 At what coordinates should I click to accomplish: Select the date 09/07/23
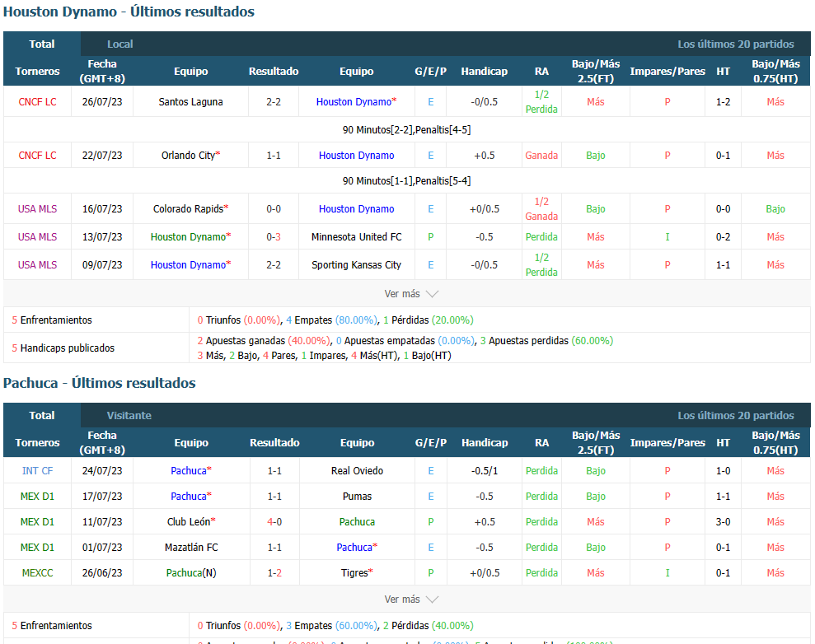[102, 265]
